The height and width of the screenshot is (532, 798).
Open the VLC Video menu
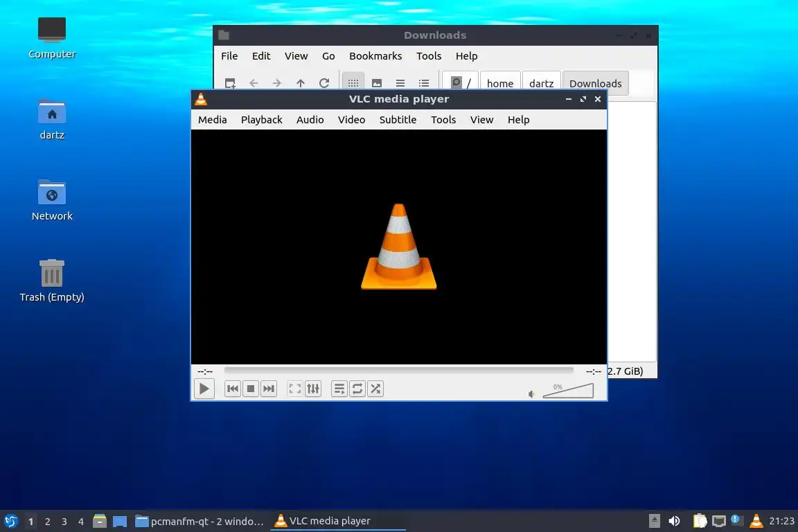(x=351, y=120)
